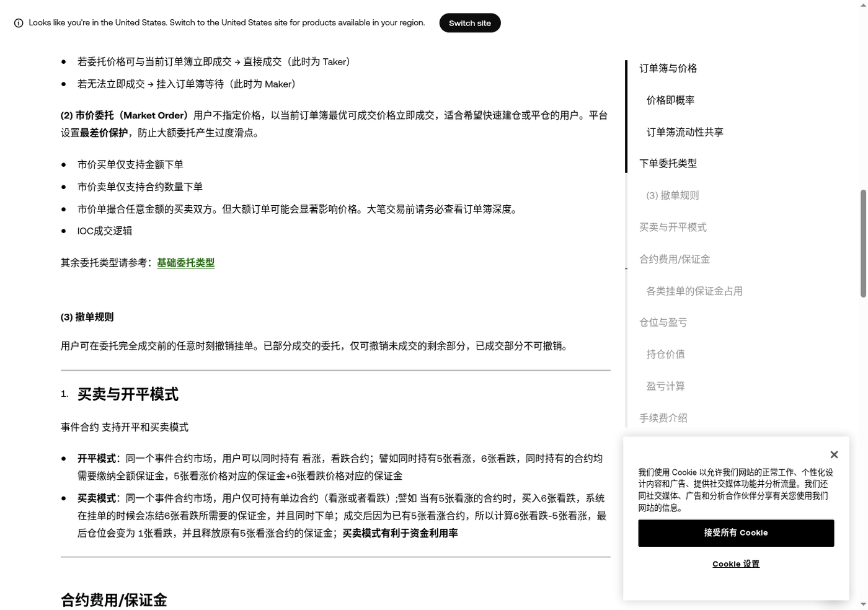Click the Switch site button
This screenshot has height=610, width=868.
pos(470,23)
